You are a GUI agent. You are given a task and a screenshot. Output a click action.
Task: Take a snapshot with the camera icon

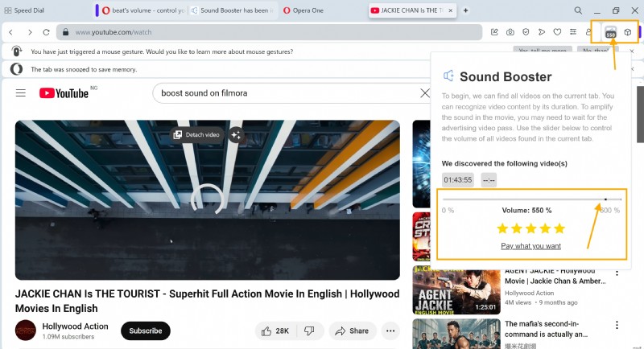(510, 32)
